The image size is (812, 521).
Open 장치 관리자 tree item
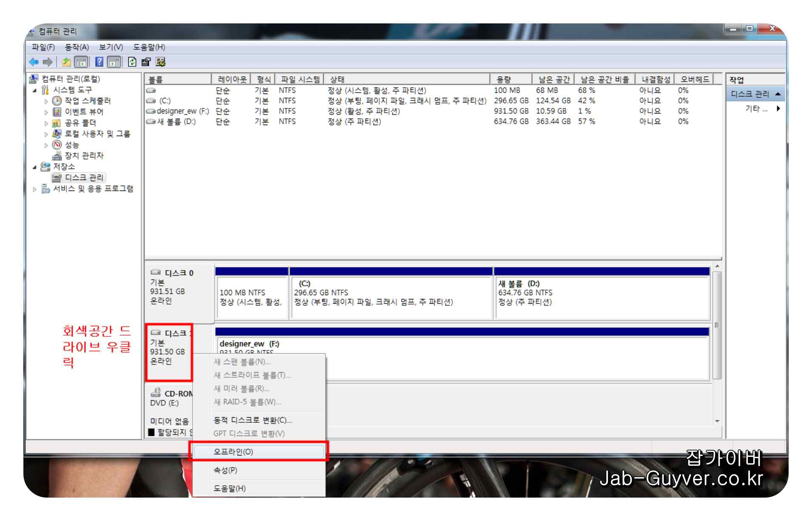[x=84, y=156]
